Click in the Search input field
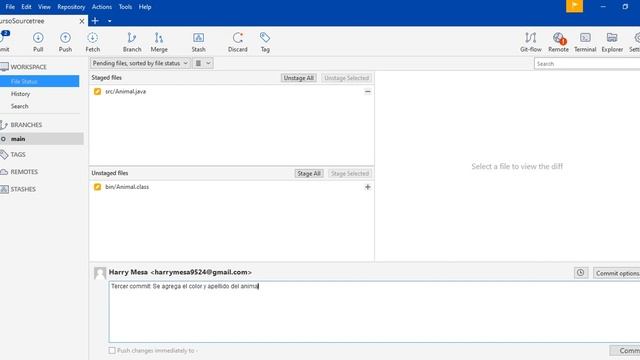640x360 pixels. [587, 64]
